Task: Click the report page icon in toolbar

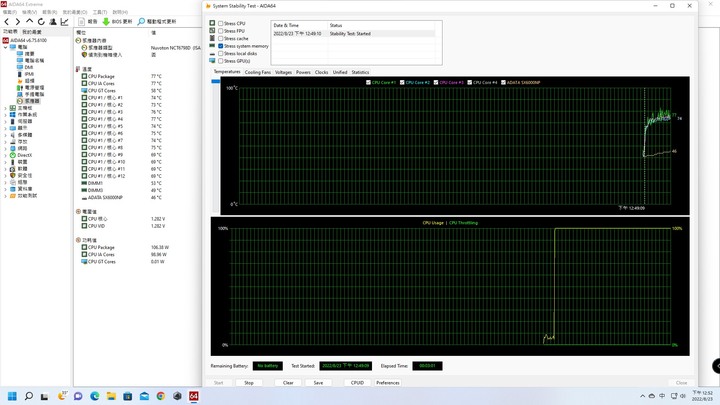Action: pos(82,22)
